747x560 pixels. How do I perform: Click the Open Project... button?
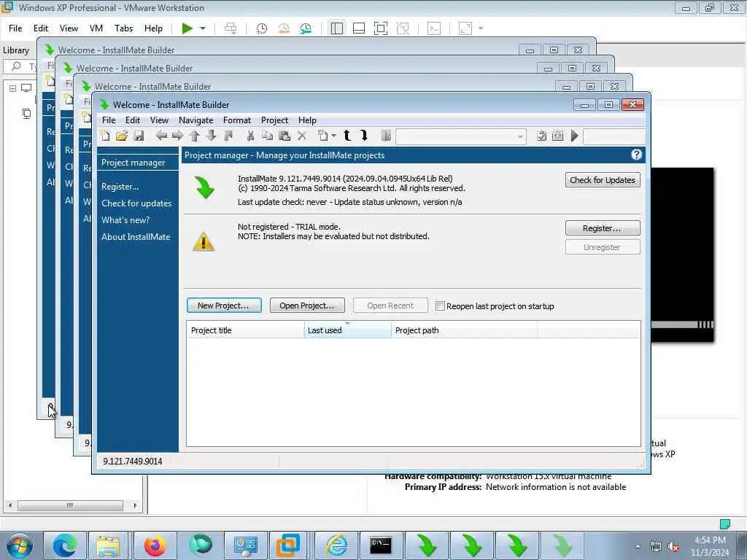pos(307,306)
